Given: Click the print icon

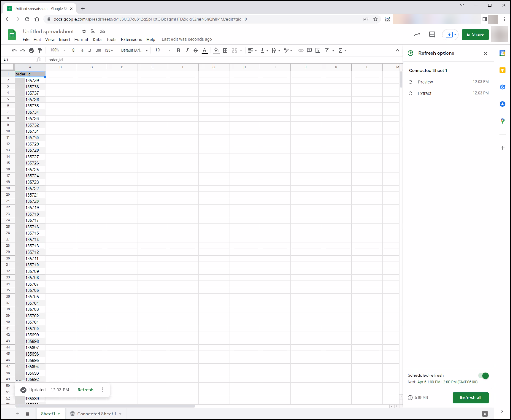Looking at the screenshot, I should 31,50.
